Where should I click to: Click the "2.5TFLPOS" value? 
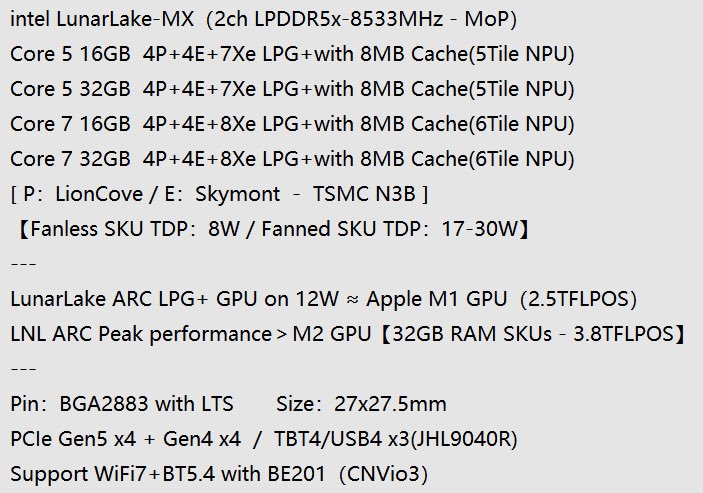point(564,299)
